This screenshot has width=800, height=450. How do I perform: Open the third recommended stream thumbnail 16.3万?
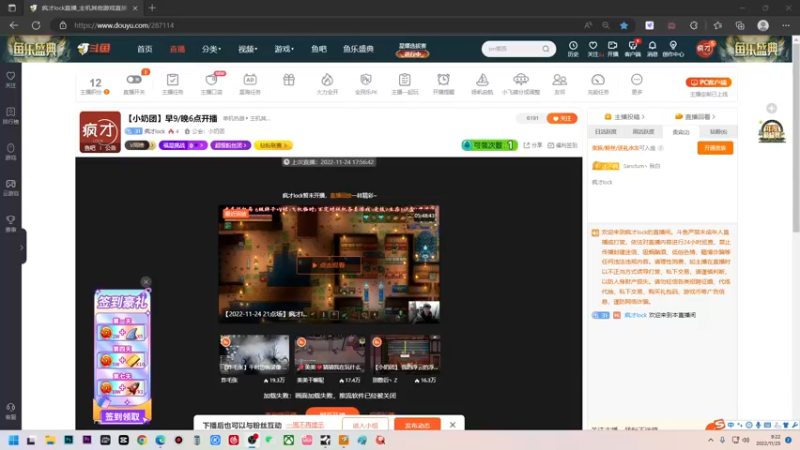pos(406,354)
